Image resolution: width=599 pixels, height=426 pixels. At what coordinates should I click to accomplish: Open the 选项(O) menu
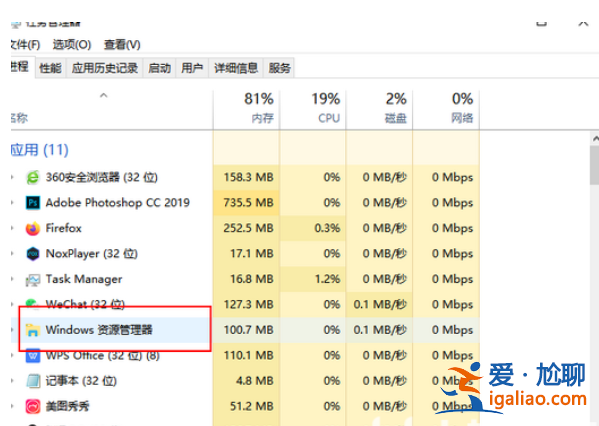click(72, 45)
